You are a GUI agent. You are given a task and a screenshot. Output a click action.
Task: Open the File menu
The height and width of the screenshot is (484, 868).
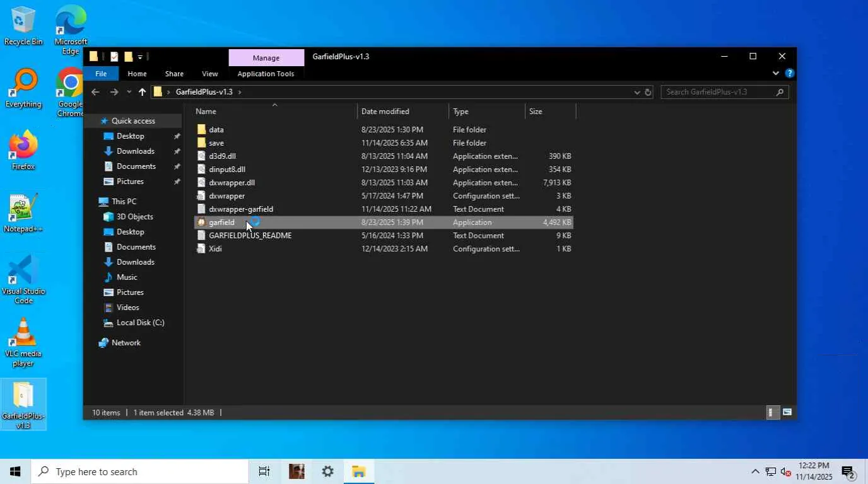coord(101,74)
